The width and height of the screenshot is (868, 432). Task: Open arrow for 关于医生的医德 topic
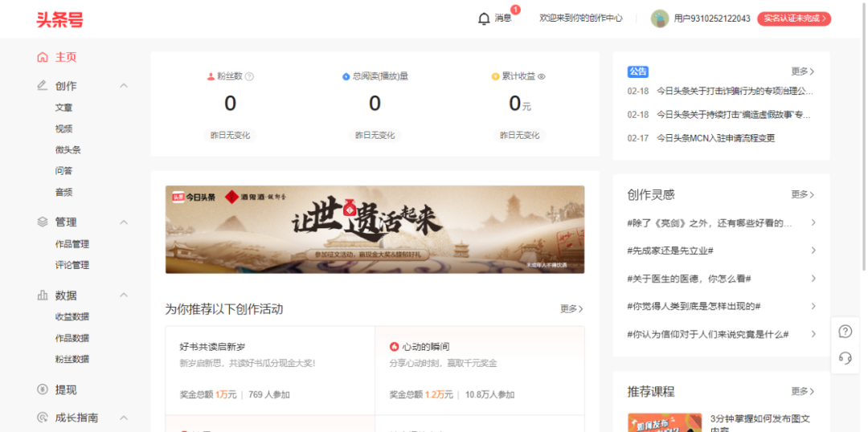813,278
